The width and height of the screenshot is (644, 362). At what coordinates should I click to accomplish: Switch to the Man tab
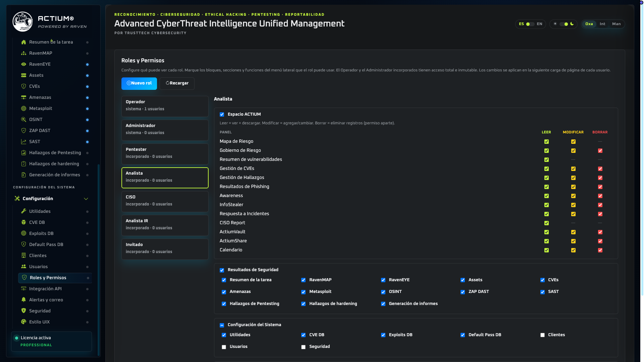click(x=616, y=24)
